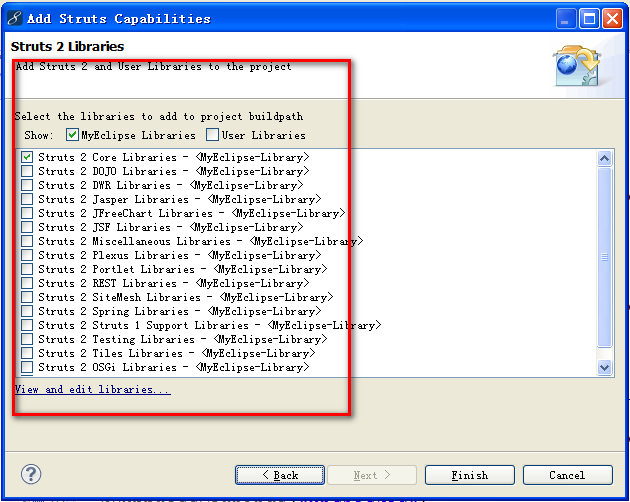This screenshot has height=502, width=630.
Task: Select the 'Struts 2 JFreeChart Libraries' row text
Action: [x=191, y=213]
